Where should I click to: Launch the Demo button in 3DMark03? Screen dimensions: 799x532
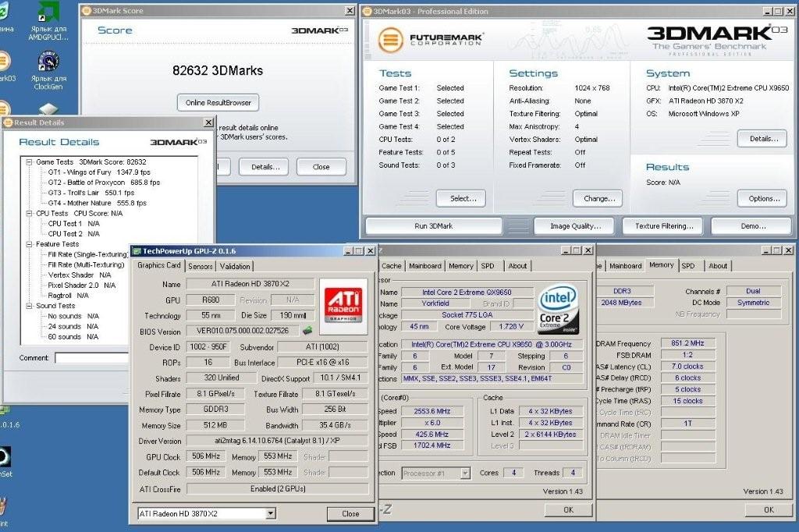point(751,225)
